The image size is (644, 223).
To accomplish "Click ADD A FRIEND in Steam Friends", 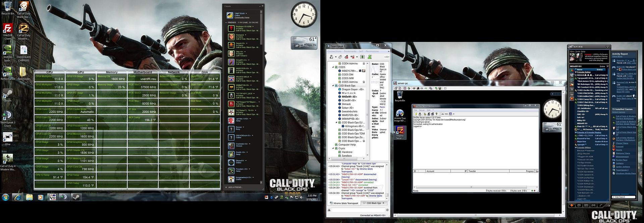I will (x=235, y=187).
